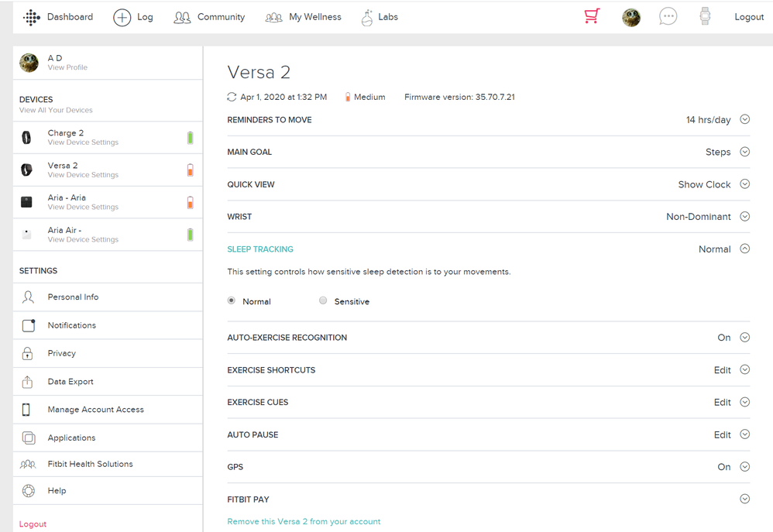
Task: Open the Community menu item
Action: tap(221, 17)
